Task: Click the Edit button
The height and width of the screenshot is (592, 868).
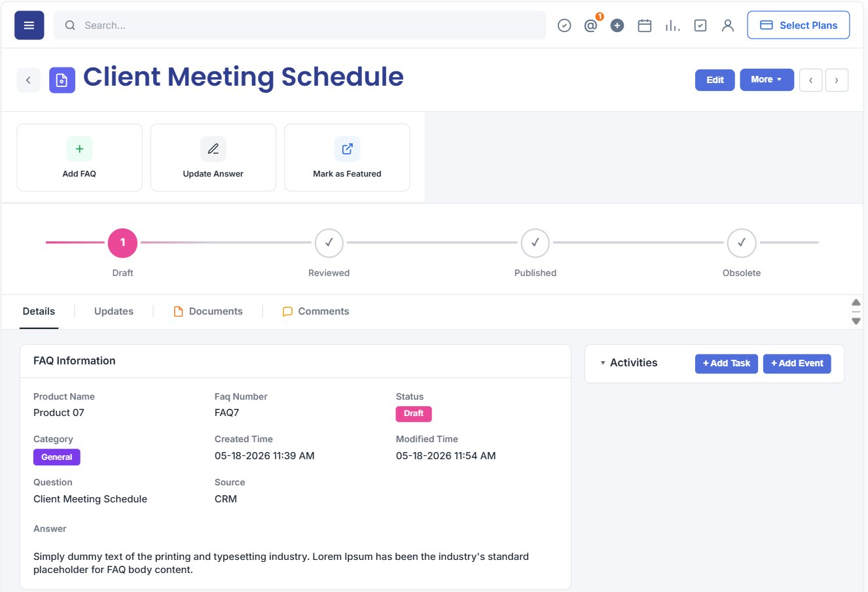Action: pyautogui.click(x=715, y=80)
